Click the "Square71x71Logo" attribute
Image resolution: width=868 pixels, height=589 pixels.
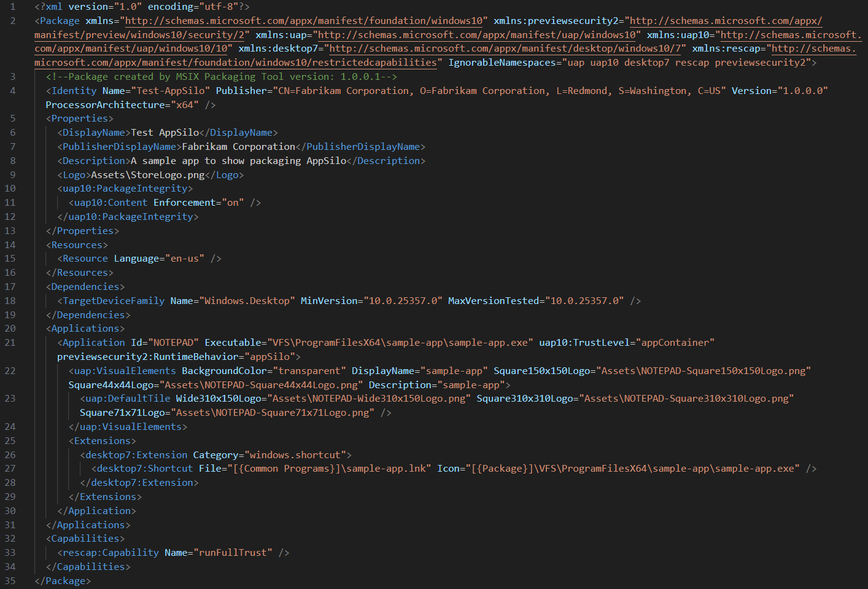pos(122,413)
